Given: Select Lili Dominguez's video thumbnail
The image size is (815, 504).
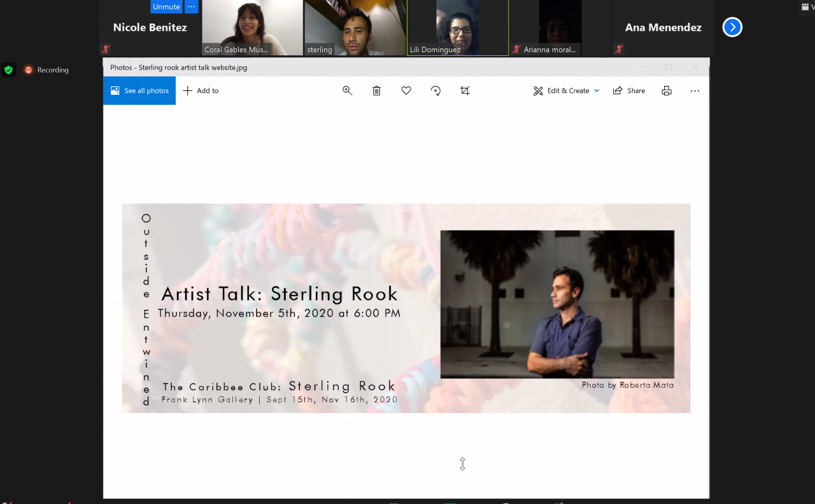Looking at the screenshot, I should click(458, 27).
